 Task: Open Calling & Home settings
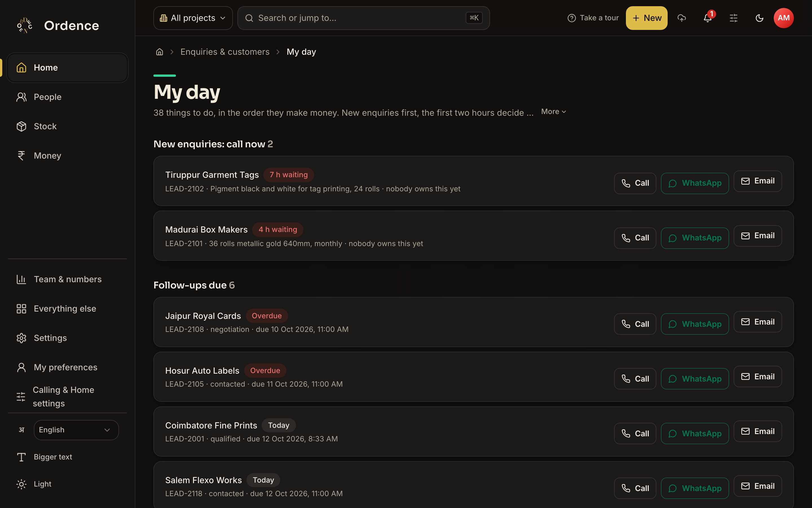tap(67, 397)
